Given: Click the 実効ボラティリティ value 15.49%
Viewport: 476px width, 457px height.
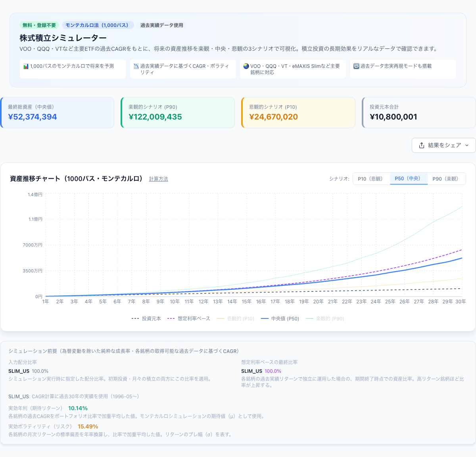Looking at the screenshot, I should coord(88,426).
